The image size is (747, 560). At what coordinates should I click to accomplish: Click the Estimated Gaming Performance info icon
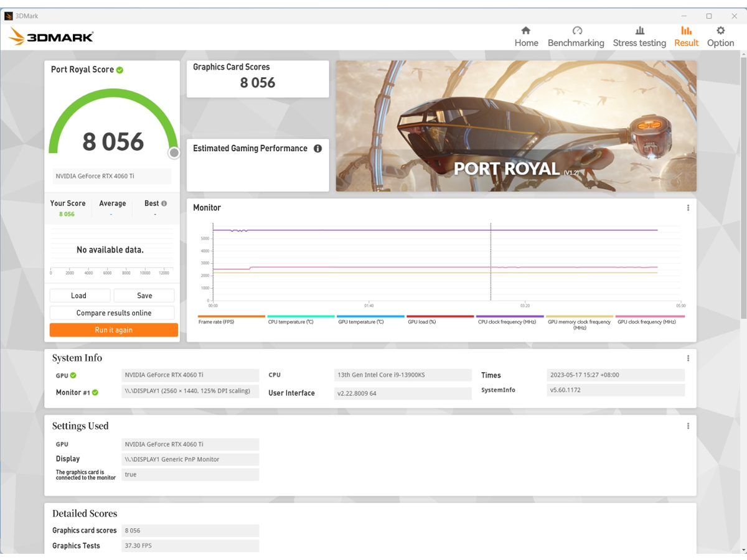click(317, 149)
